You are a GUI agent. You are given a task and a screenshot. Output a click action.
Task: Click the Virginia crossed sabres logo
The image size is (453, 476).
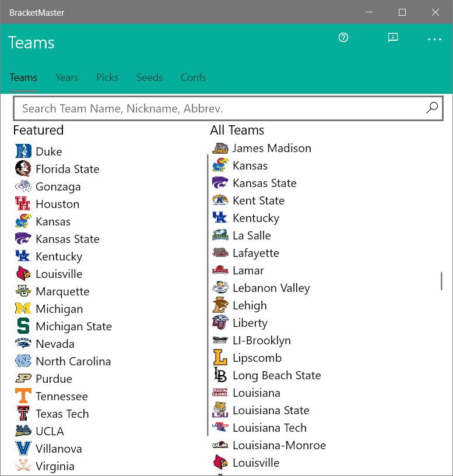(23, 466)
